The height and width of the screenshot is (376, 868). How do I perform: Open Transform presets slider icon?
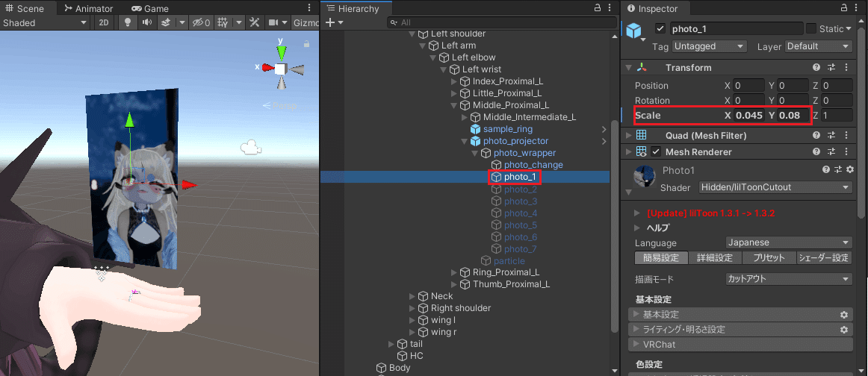pyautogui.click(x=831, y=67)
